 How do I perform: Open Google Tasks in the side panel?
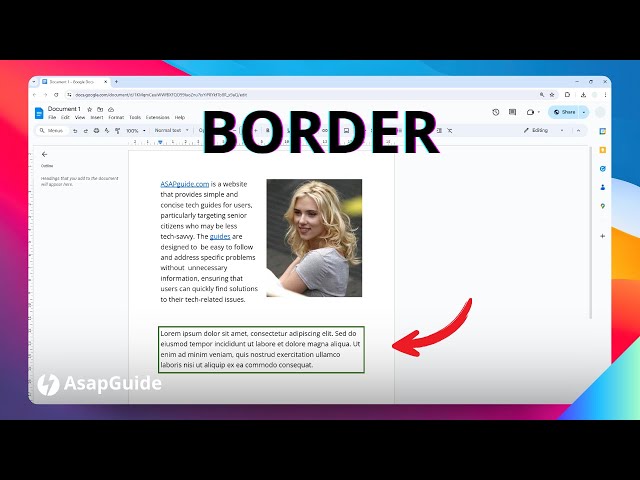(602, 169)
